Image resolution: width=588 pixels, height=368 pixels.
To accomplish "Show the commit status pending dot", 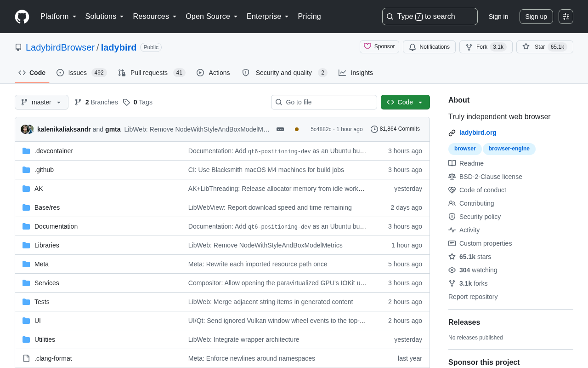I will (x=297, y=129).
